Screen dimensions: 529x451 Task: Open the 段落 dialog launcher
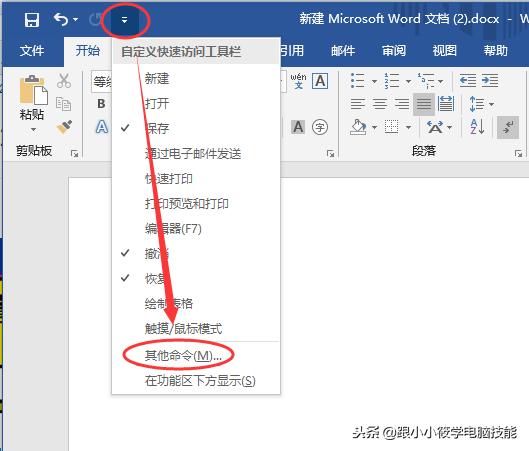518,154
